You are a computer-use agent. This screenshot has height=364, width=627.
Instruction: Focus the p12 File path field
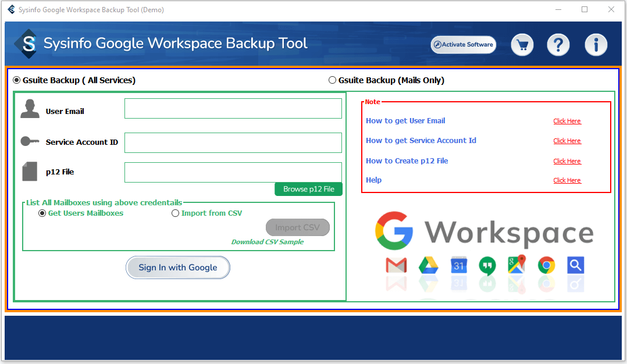[233, 172]
